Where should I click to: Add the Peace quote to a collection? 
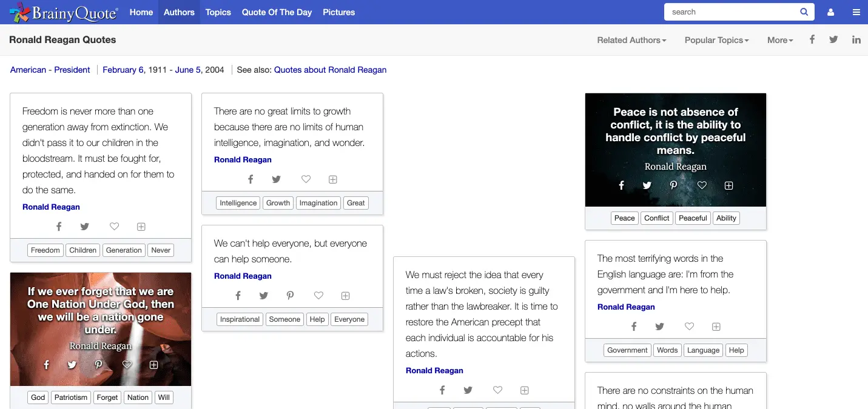pyautogui.click(x=729, y=185)
